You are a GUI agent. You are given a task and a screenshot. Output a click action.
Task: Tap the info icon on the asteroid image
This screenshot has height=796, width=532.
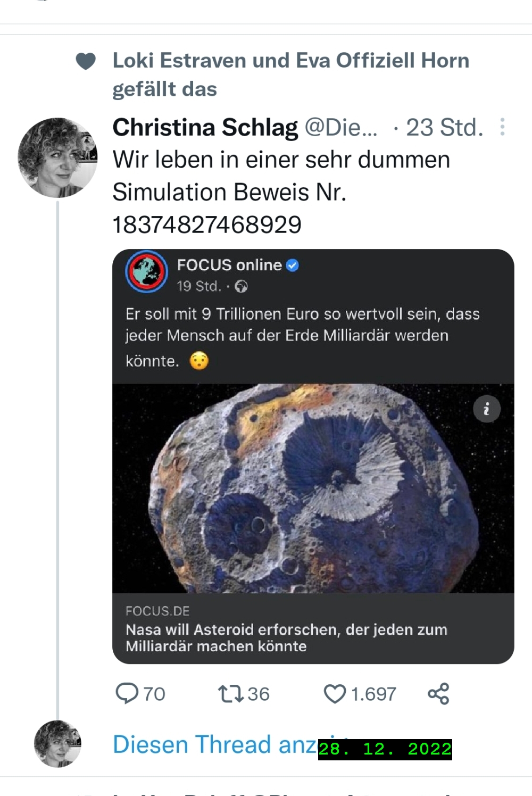click(486, 409)
